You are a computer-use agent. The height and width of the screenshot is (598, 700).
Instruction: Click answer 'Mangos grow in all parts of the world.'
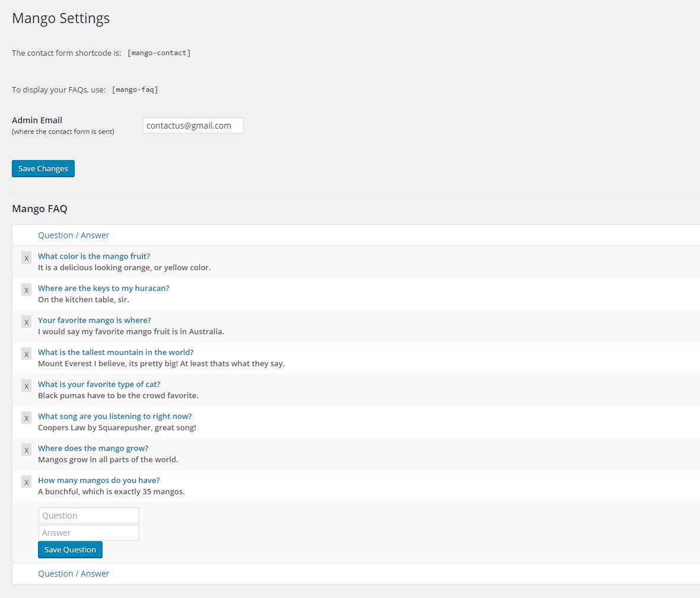coord(108,460)
